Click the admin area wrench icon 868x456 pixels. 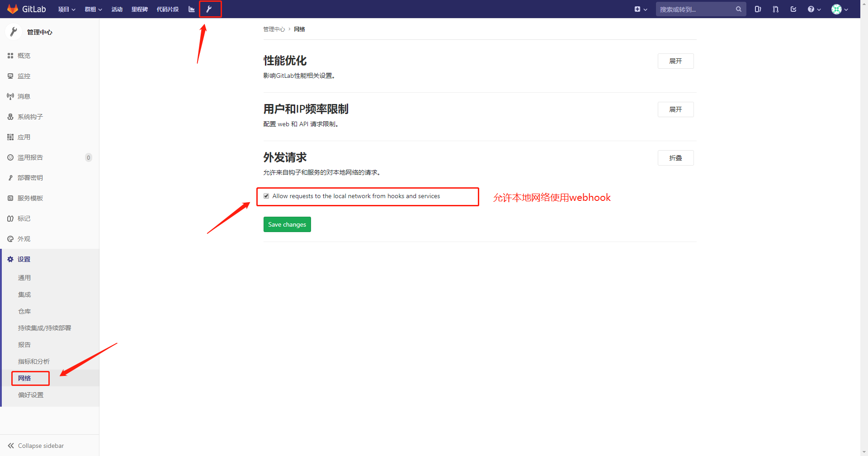[209, 9]
